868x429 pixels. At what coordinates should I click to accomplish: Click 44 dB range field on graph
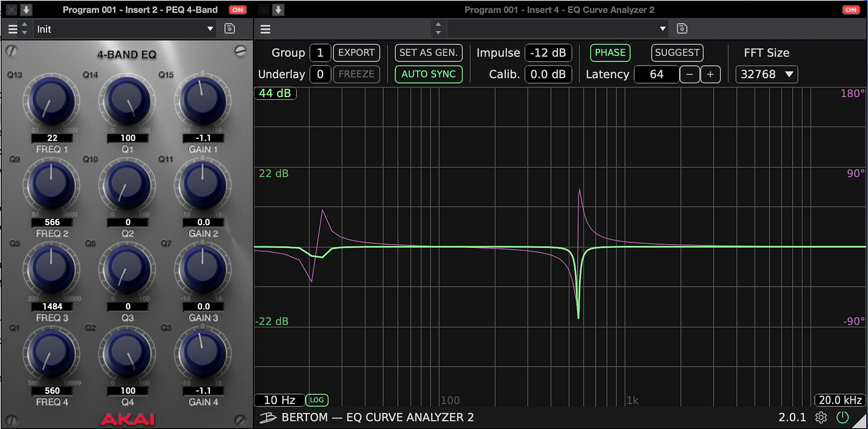tap(275, 93)
